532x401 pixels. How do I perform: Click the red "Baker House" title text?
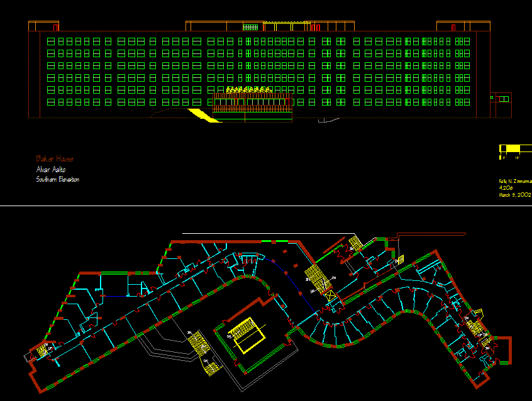pyautogui.click(x=55, y=159)
